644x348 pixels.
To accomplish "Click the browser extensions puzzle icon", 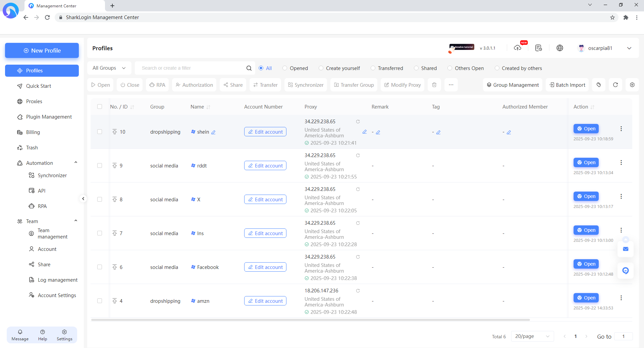I will [x=626, y=17].
